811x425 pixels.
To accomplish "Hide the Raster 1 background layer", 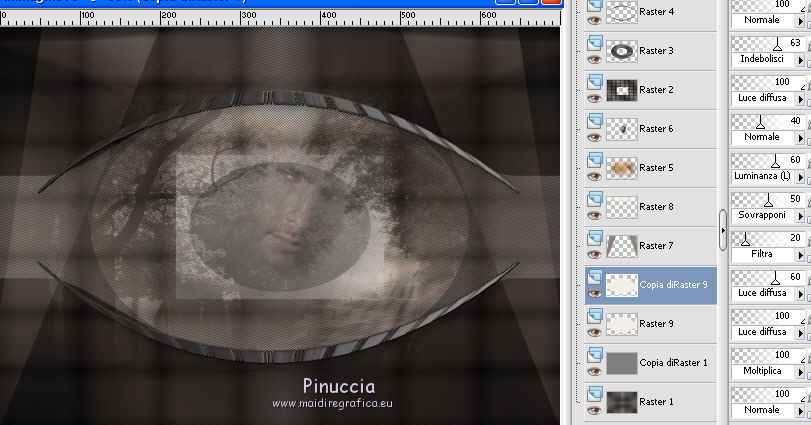I will (x=594, y=411).
